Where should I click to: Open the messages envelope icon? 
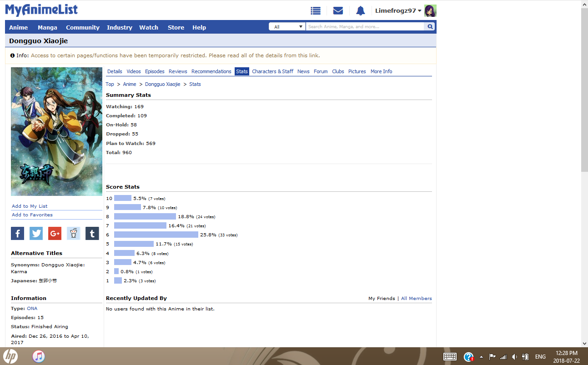click(x=338, y=11)
